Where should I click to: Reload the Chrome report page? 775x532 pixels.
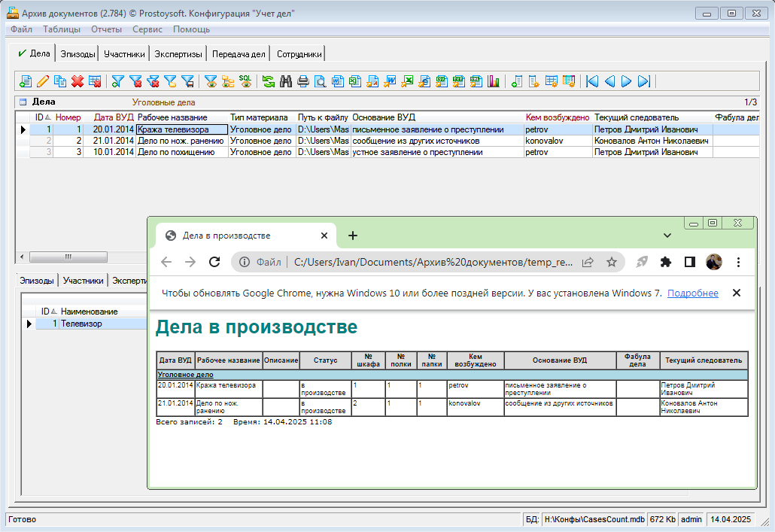pos(214,262)
